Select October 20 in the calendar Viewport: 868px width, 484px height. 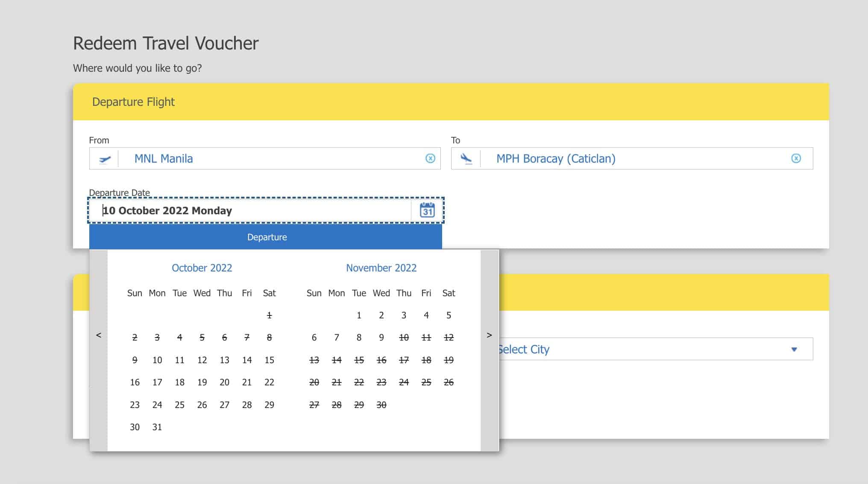224,382
